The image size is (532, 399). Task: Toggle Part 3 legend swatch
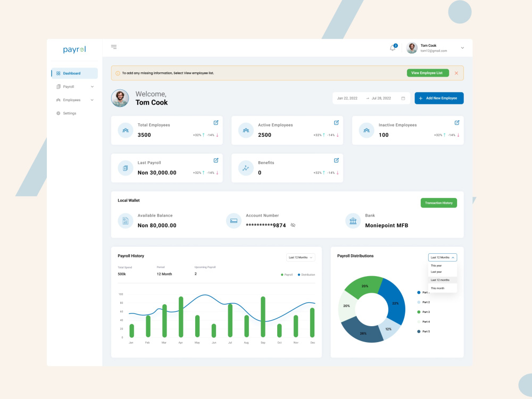(419, 312)
